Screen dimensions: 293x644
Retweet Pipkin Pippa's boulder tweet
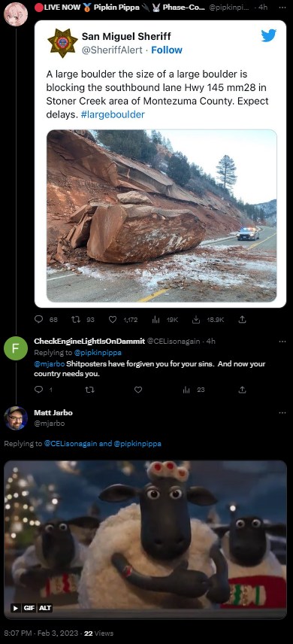click(x=76, y=319)
